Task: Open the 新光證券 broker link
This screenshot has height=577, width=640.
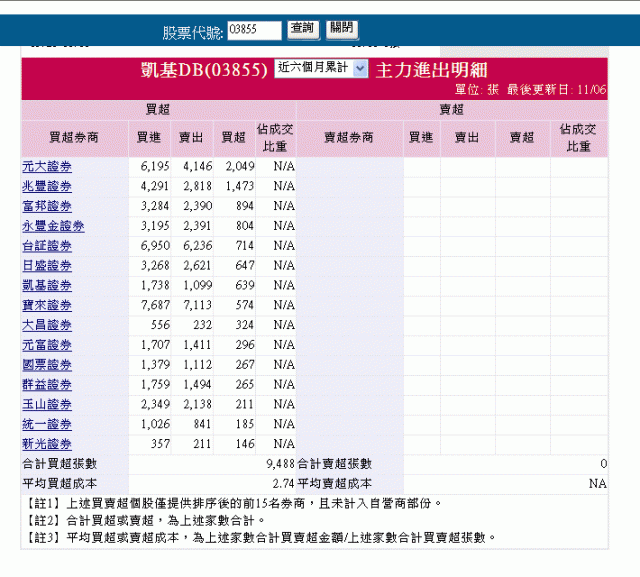Action: (x=47, y=444)
